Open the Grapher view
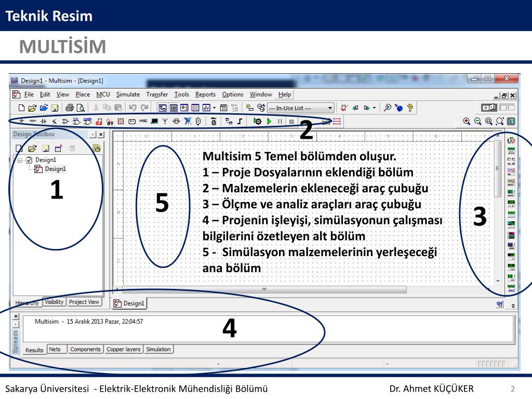The width and height of the screenshot is (532, 399). tap(206, 108)
